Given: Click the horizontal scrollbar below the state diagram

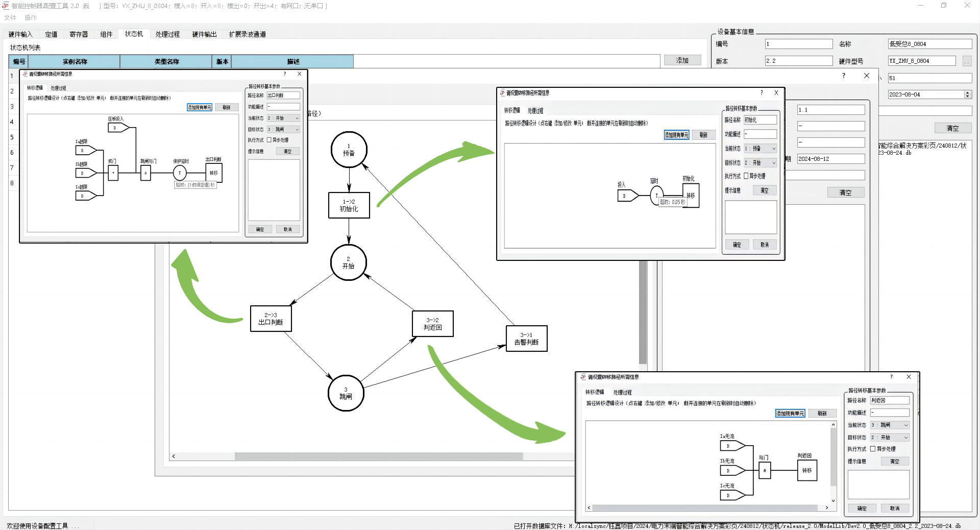Looking at the screenshot, I should 378,456.
